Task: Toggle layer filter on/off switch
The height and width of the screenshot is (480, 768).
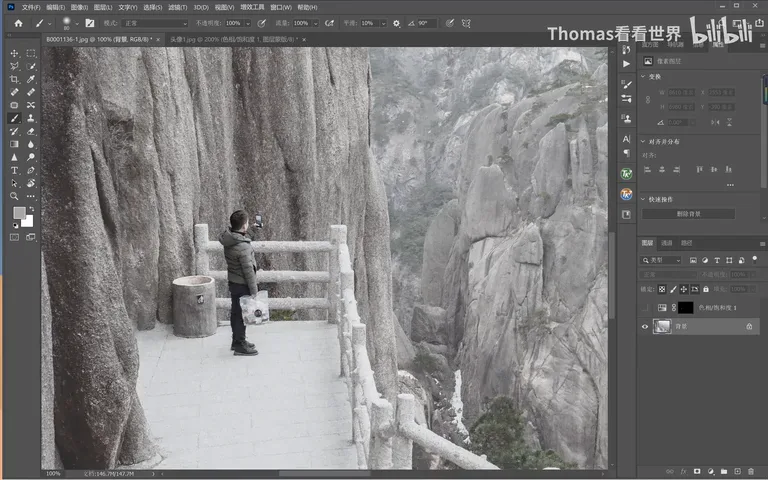Action: coord(754,259)
